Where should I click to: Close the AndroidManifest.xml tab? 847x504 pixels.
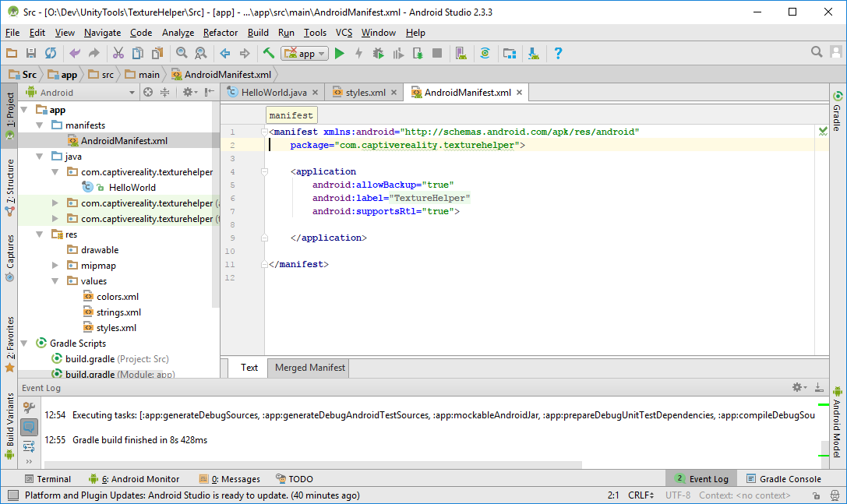point(519,93)
